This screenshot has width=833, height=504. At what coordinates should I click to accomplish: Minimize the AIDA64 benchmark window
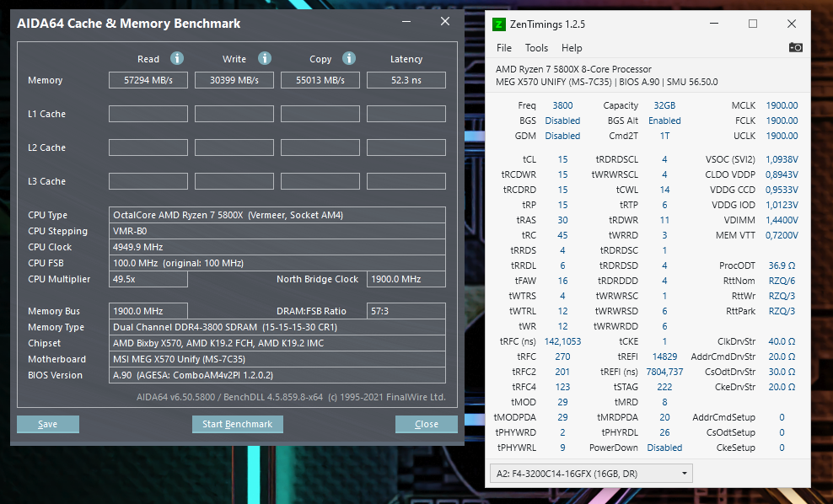(x=406, y=22)
